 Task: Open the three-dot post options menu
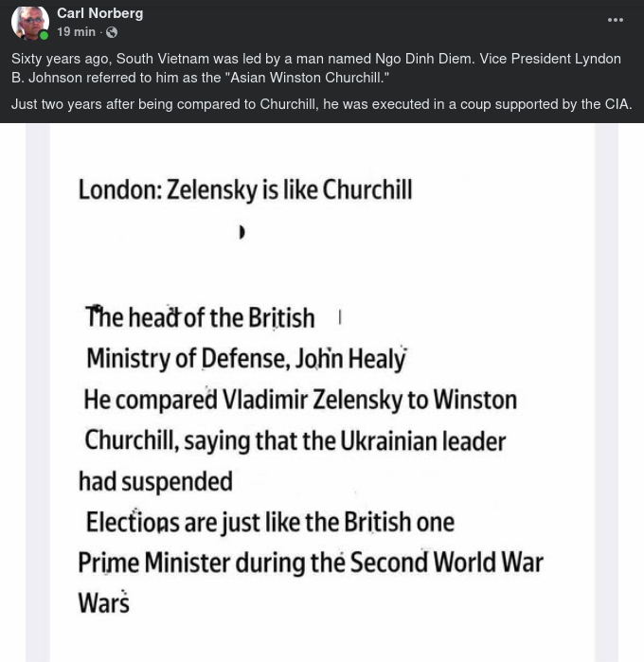pyautogui.click(x=616, y=20)
